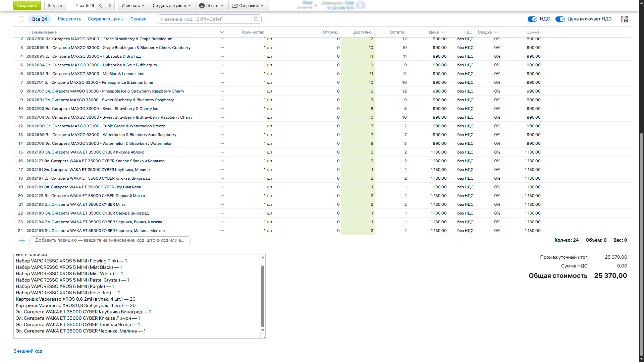Click the plus icon to add position
This screenshot has width=644, height=362.
point(22,240)
